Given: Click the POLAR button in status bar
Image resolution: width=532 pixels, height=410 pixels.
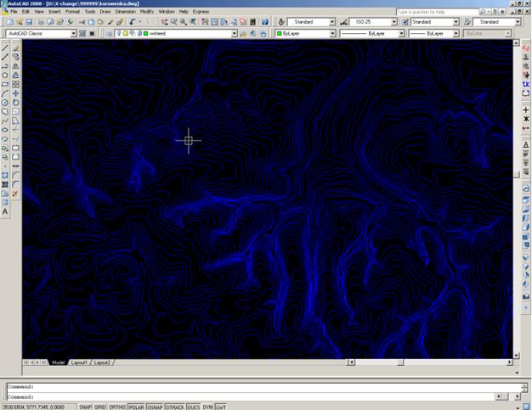Looking at the screenshot, I should 135,407.
